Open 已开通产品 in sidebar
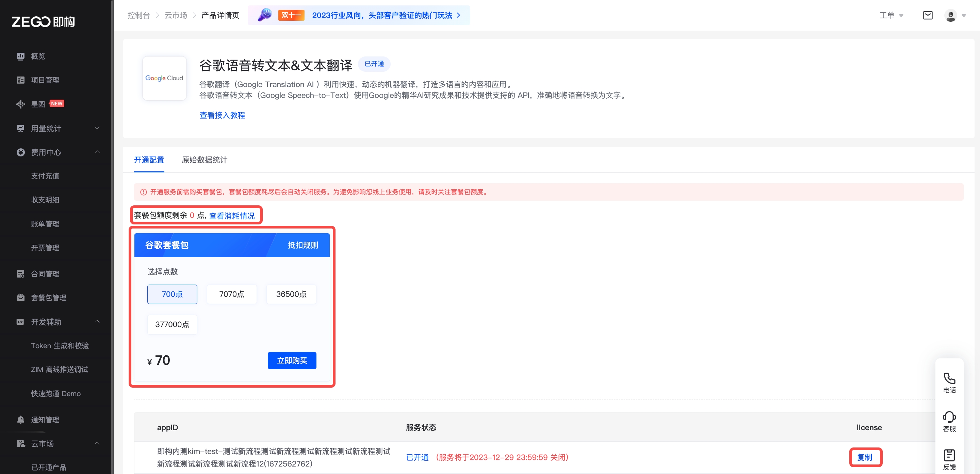This screenshot has width=980, height=474. pos(49,468)
